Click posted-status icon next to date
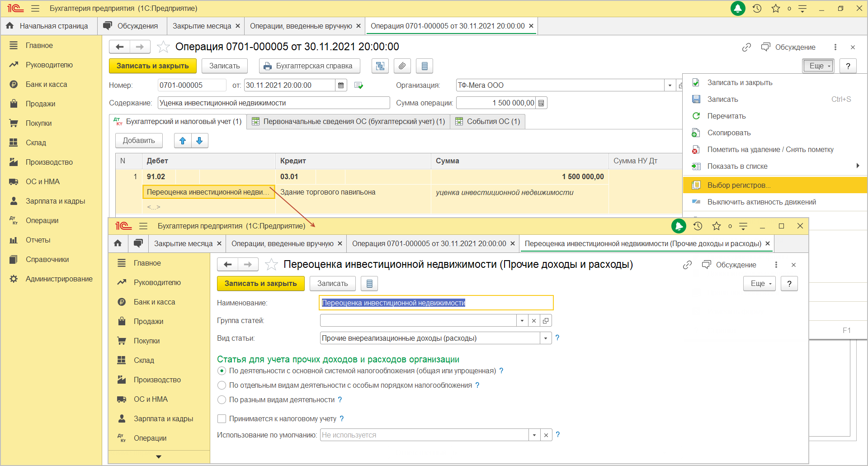868x466 pixels. (x=359, y=86)
